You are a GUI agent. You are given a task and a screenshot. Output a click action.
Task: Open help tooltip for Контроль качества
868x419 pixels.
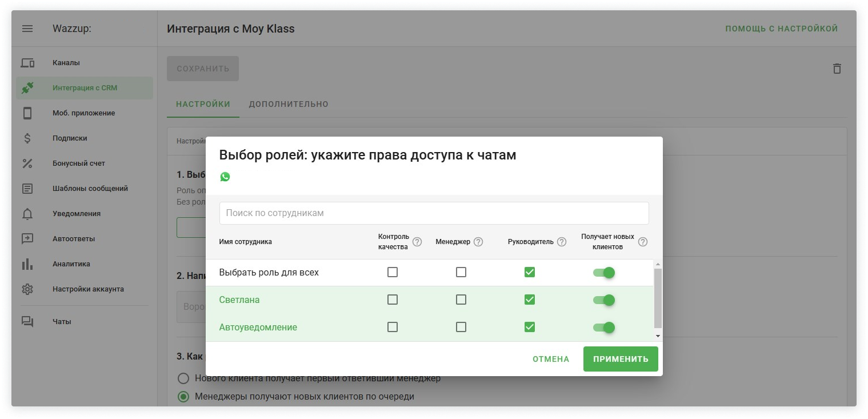point(417,242)
